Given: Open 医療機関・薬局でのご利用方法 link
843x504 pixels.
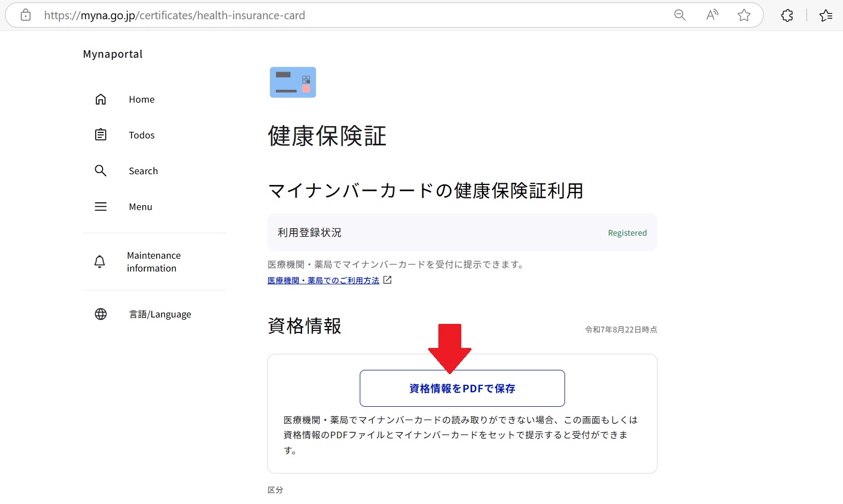Looking at the screenshot, I should 323,281.
